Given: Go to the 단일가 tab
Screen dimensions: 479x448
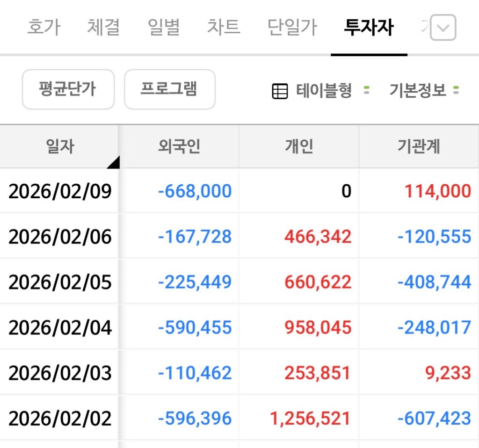Looking at the screenshot, I should coord(292,28).
